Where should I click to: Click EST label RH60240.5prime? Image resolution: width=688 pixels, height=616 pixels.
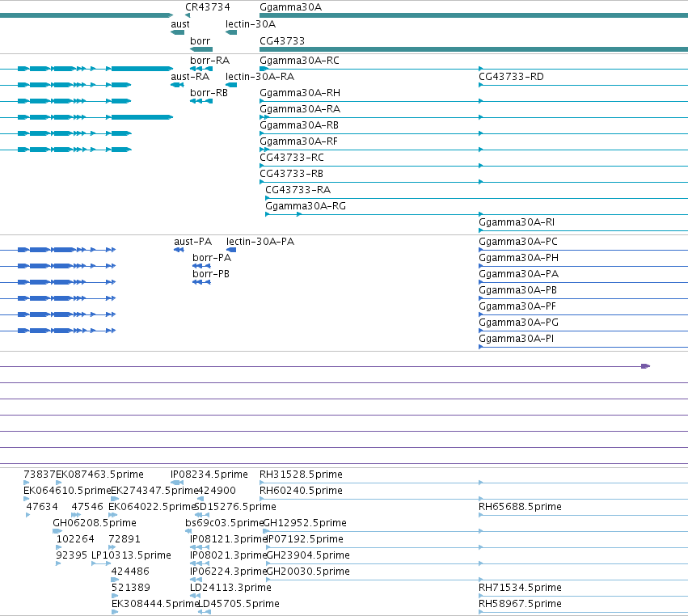point(301,491)
